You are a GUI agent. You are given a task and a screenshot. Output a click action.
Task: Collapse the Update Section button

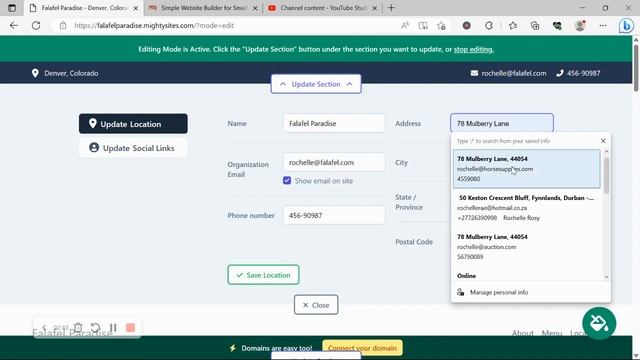[316, 84]
